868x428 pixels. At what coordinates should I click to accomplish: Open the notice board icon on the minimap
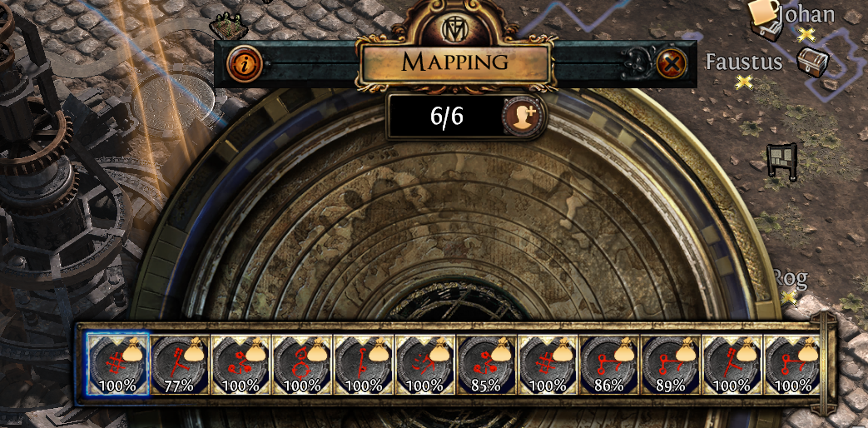(x=781, y=161)
